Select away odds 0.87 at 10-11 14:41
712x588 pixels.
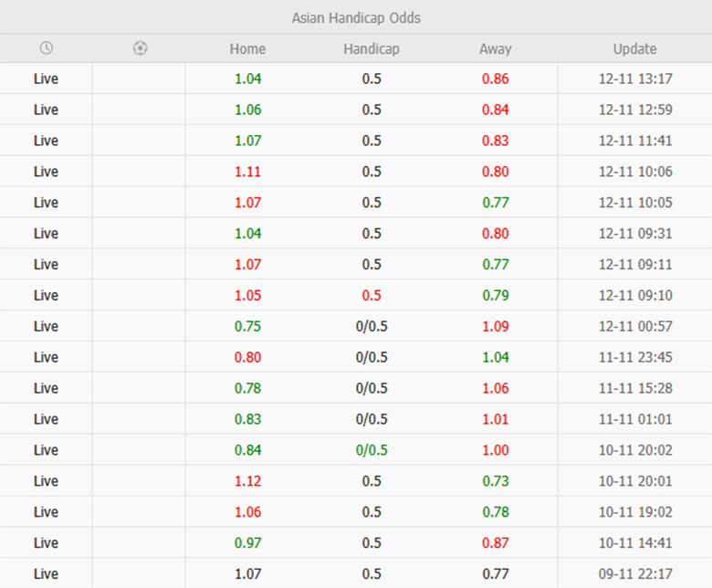(496, 543)
